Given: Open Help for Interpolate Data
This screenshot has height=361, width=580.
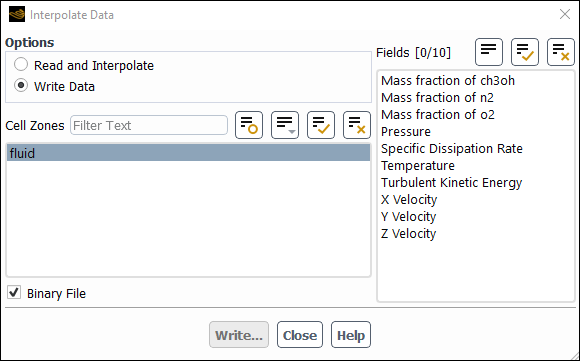Looking at the screenshot, I should coord(351,335).
